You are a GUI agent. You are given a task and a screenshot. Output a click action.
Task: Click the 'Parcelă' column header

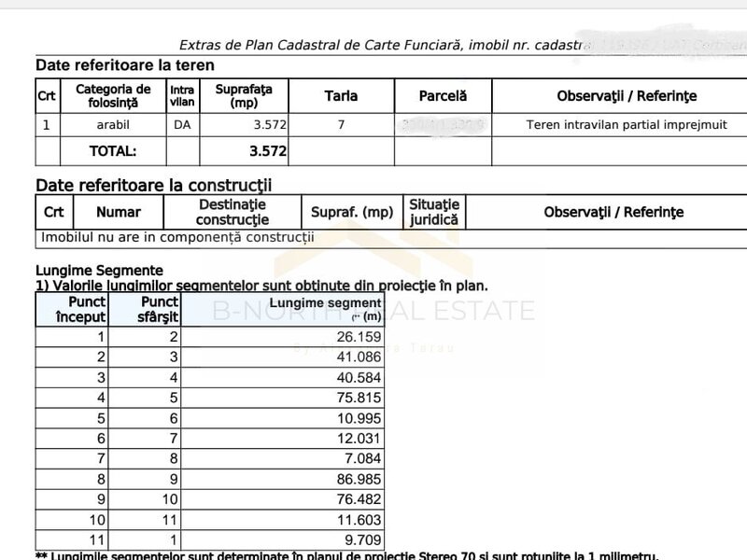pyautogui.click(x=443, y=96)
